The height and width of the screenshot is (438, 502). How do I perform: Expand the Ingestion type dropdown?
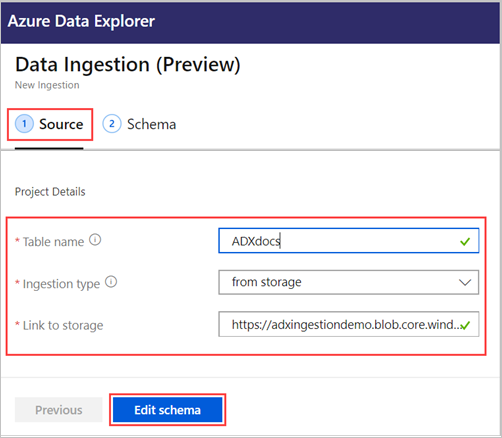tap(349, 282)
